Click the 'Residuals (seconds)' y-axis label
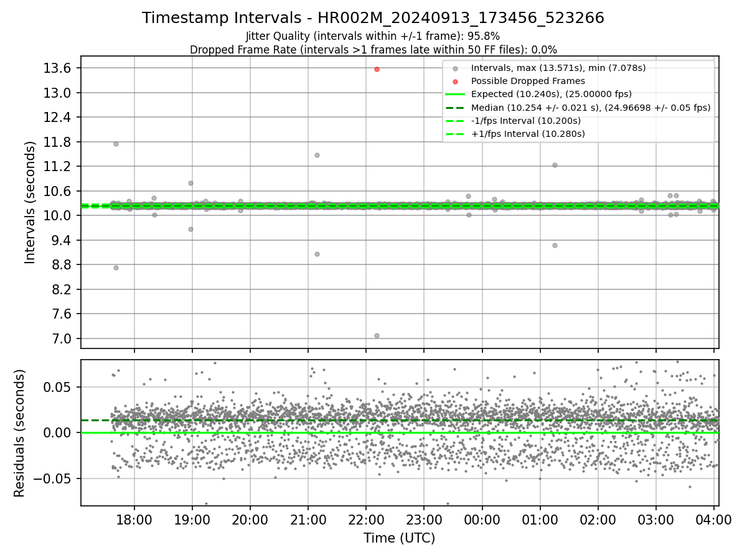 (19, 433)
